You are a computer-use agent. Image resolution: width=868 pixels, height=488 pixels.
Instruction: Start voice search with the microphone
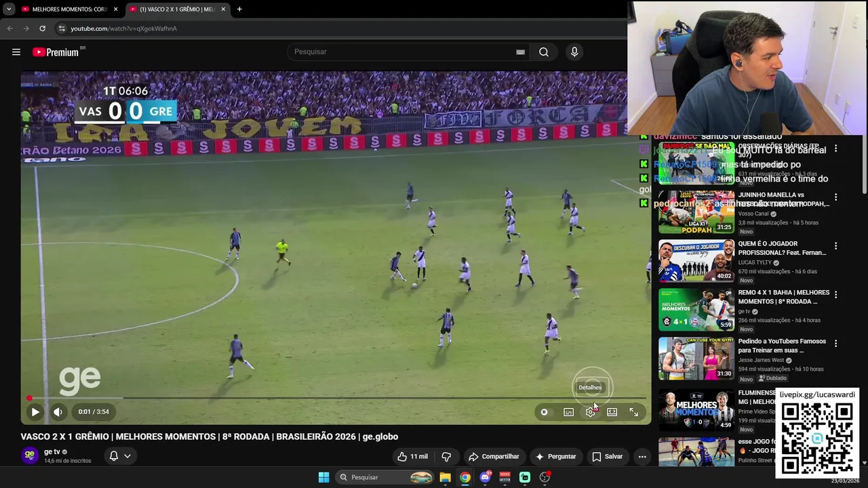574,52
